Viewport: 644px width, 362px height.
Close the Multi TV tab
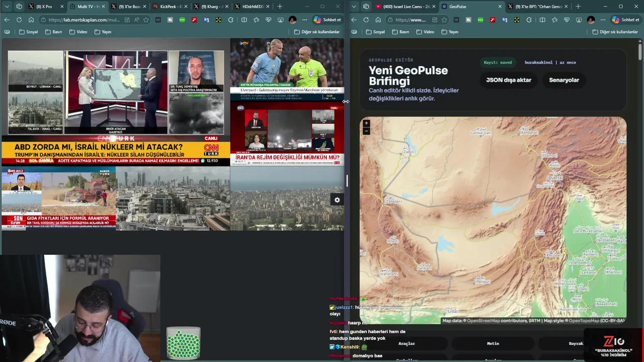click(x=104, y=7)
